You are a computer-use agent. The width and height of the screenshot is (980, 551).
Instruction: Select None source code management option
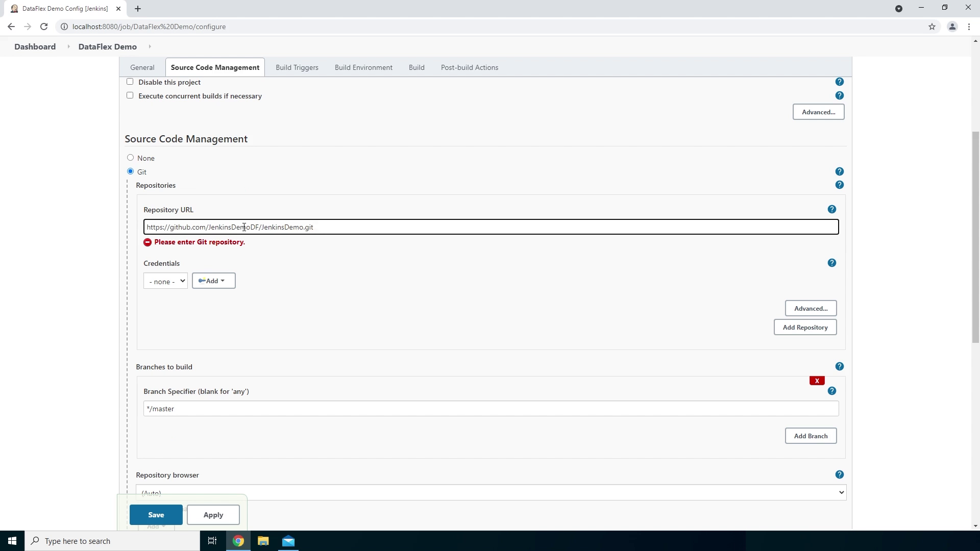click(x=131, y=158)
